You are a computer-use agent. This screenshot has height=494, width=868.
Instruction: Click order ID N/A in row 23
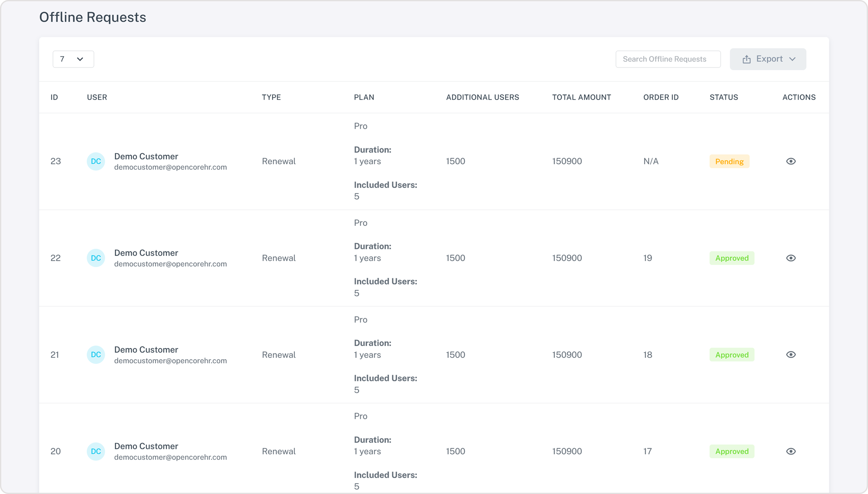coord(651,161)
